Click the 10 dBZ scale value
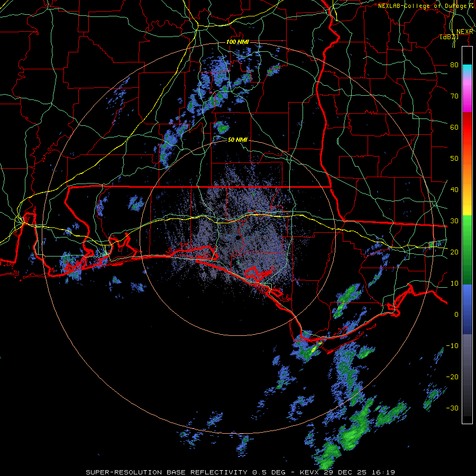Viewport: 476px width, 476px height. pos(454,283)
